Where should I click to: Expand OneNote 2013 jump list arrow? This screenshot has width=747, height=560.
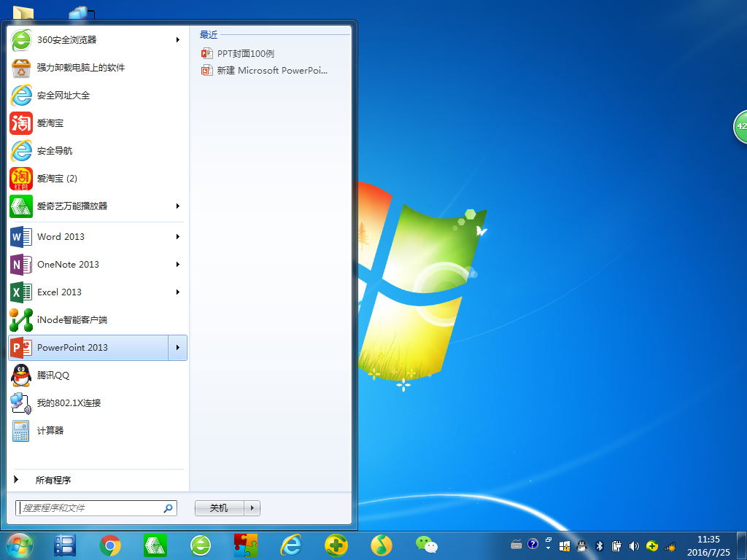[x=178, y=264]
